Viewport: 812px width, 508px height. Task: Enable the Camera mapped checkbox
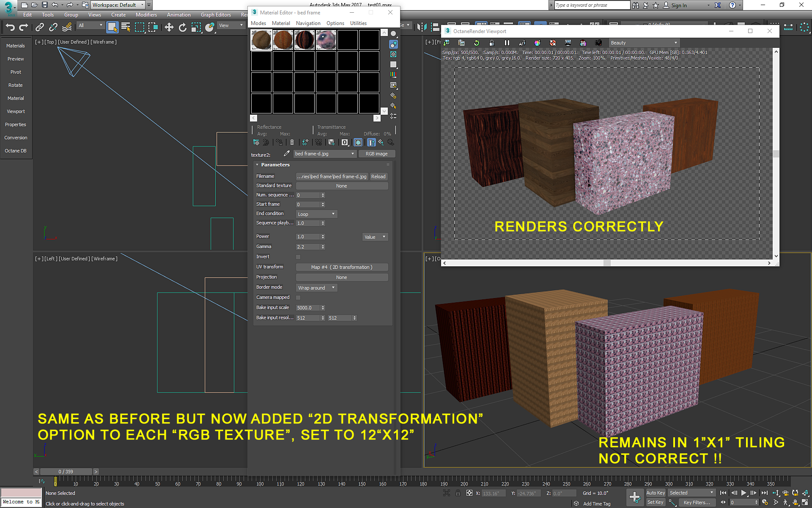click(x=298, y=298)
